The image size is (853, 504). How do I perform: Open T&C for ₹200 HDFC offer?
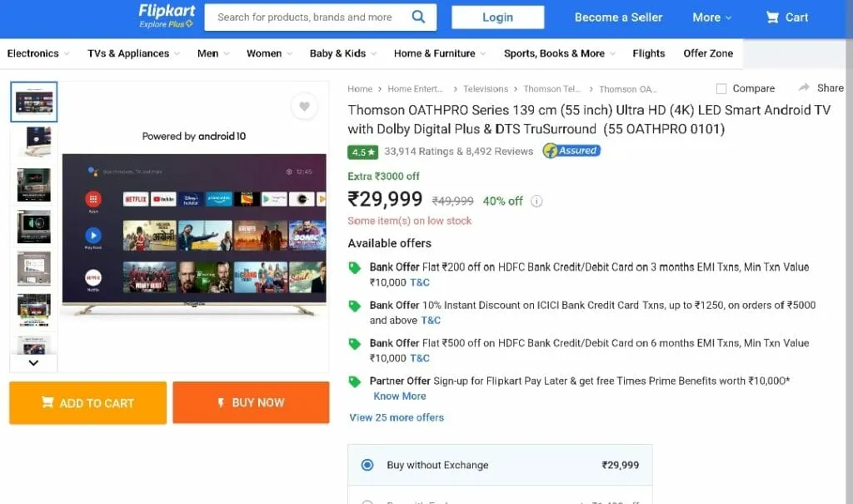pyautogui.click(x=420, y=282)
